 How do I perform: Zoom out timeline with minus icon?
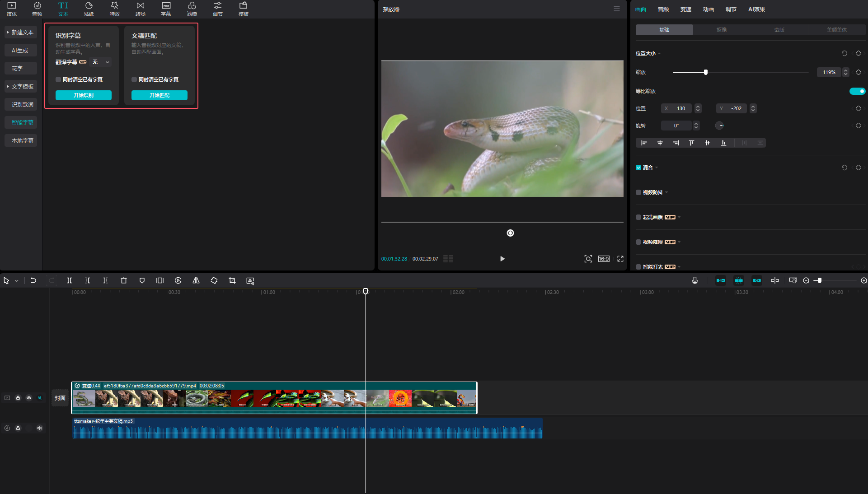806,280
